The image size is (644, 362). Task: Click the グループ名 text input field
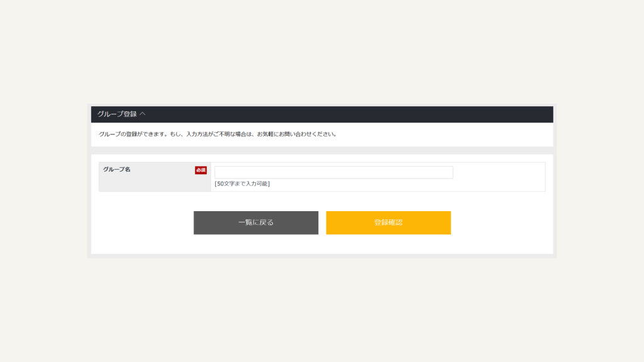pyautogui.click(x=333, y=172)
